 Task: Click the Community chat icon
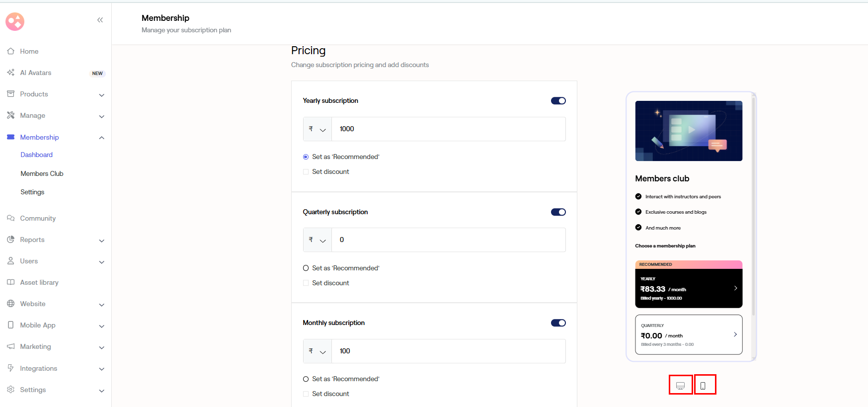tap(10, 218)
